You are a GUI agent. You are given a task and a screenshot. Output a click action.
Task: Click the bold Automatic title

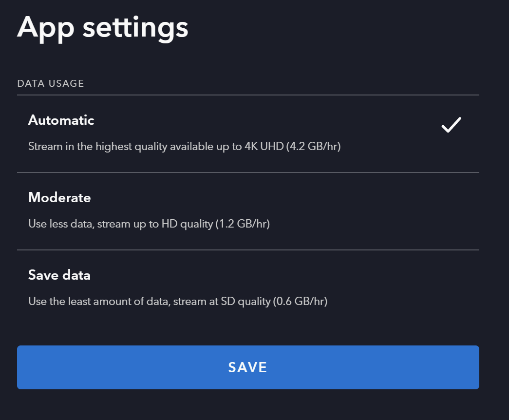click(61, 120)
